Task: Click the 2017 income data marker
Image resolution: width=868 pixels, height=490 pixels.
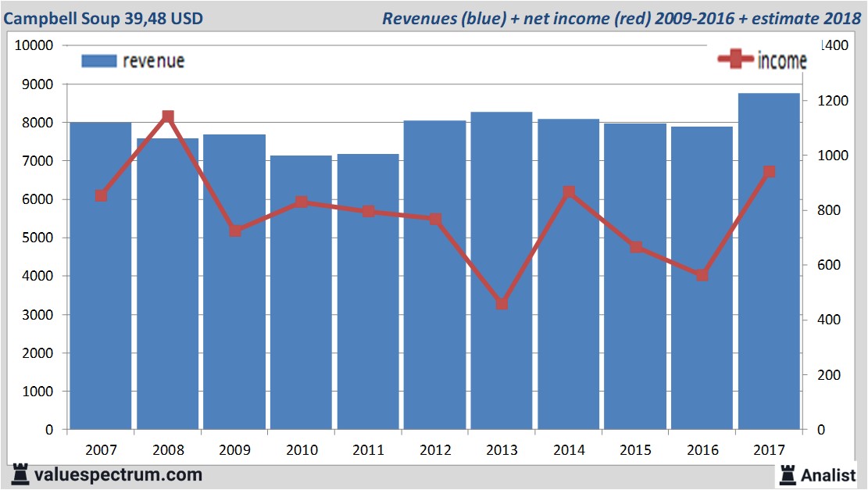Action: coord(769,172)
